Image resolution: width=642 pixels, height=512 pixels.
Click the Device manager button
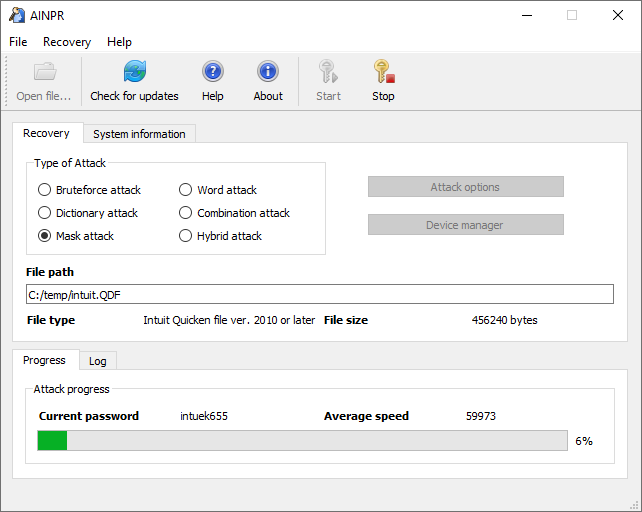(466, 225)
